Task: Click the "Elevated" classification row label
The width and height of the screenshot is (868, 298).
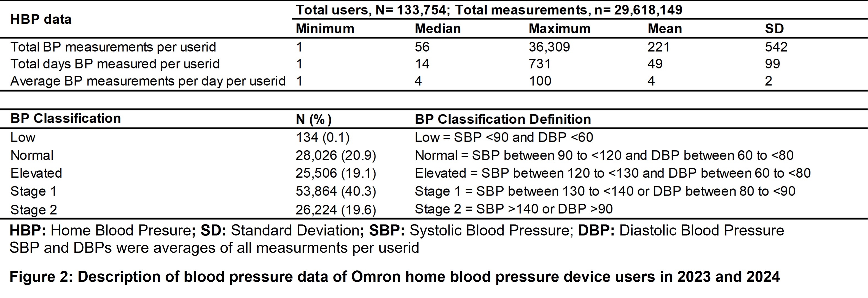Action: [x=36, y=174]
